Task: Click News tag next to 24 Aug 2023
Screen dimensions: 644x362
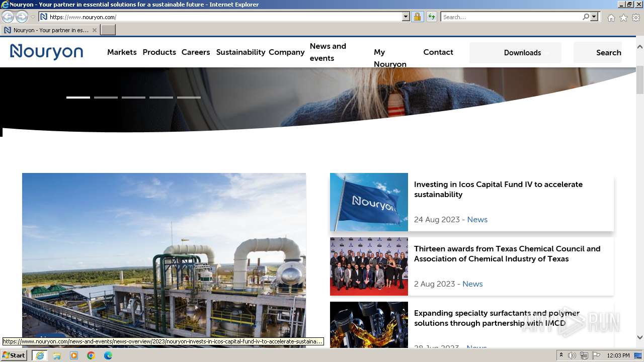Action: [x=477, y=220]
